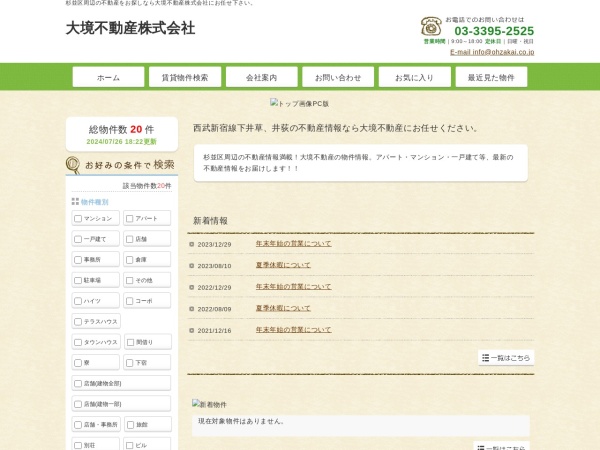Click the magnifier icon beside お好みの条件で検索

click(73, 165)
